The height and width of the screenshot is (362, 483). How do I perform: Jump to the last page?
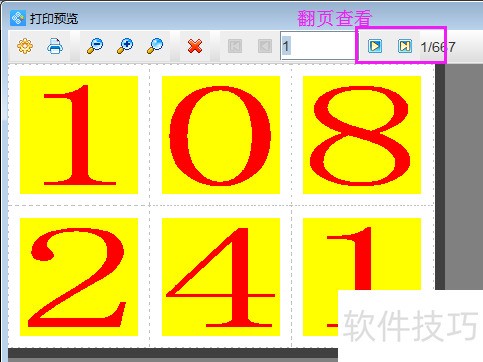[405, 46]
